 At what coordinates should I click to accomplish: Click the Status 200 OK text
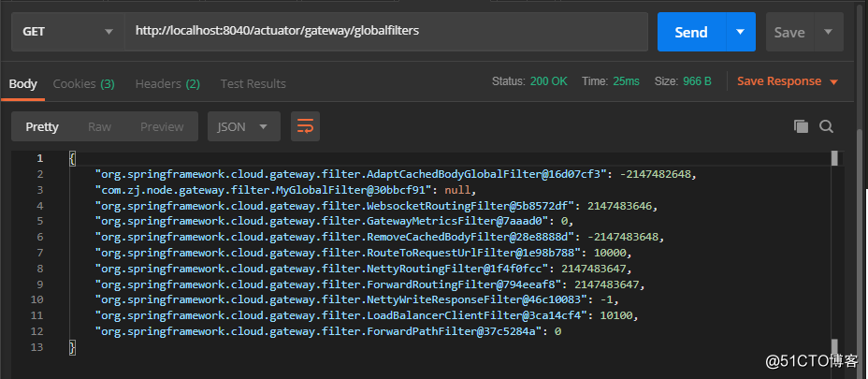coord(529,81)
